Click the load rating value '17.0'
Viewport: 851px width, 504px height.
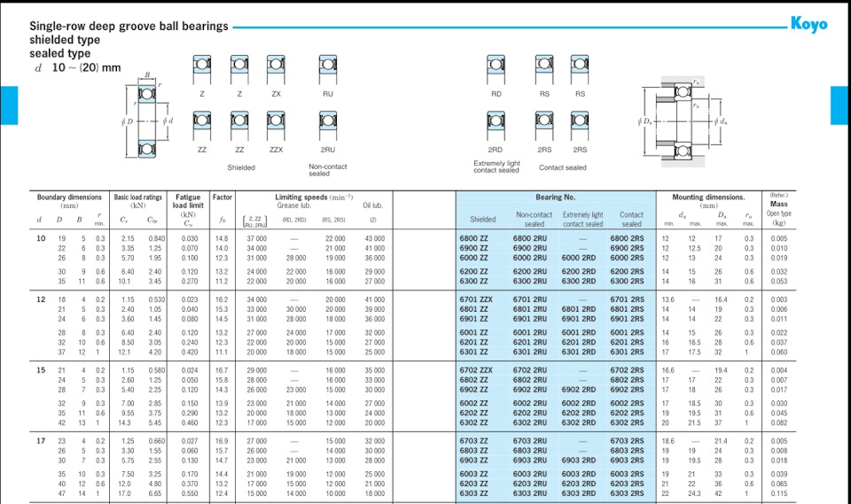124,493
